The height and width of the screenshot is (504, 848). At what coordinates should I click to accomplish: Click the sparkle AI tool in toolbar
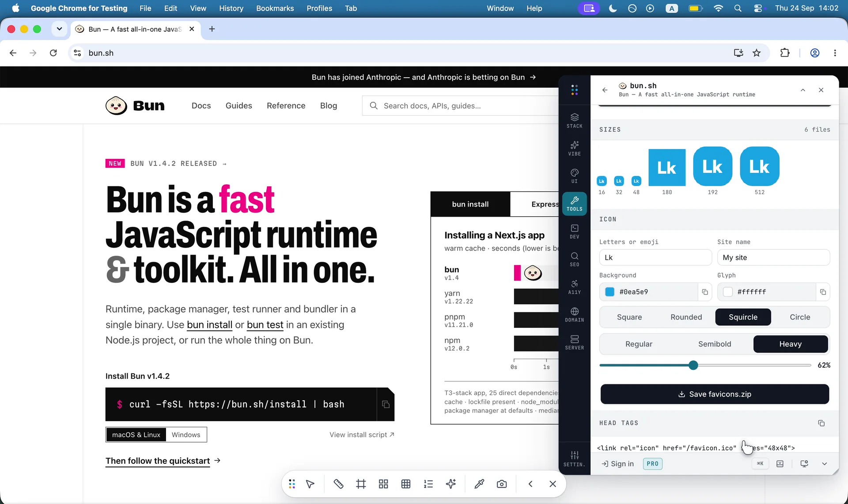[x=450, y=484]
